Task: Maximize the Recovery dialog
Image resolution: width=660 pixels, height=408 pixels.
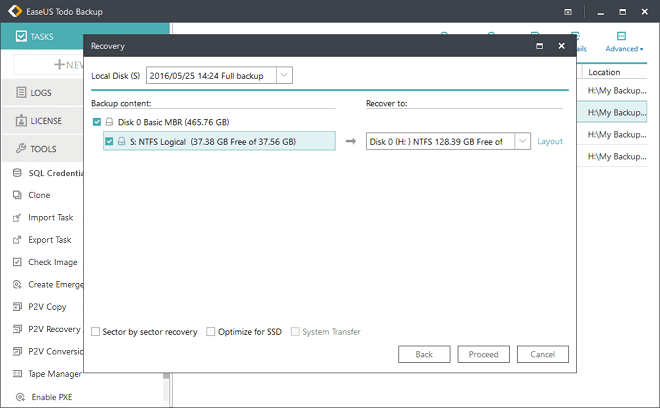Action: click(539, 46)
